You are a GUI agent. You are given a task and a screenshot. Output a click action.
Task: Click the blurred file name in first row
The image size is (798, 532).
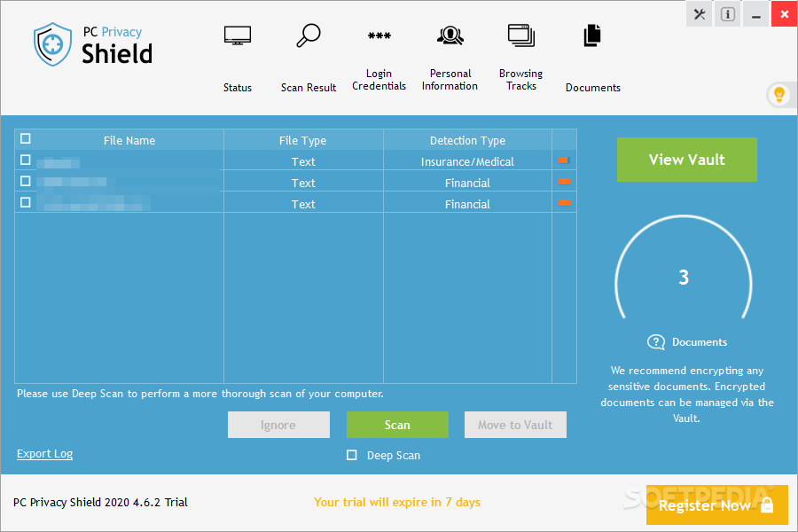click(58, 163)
